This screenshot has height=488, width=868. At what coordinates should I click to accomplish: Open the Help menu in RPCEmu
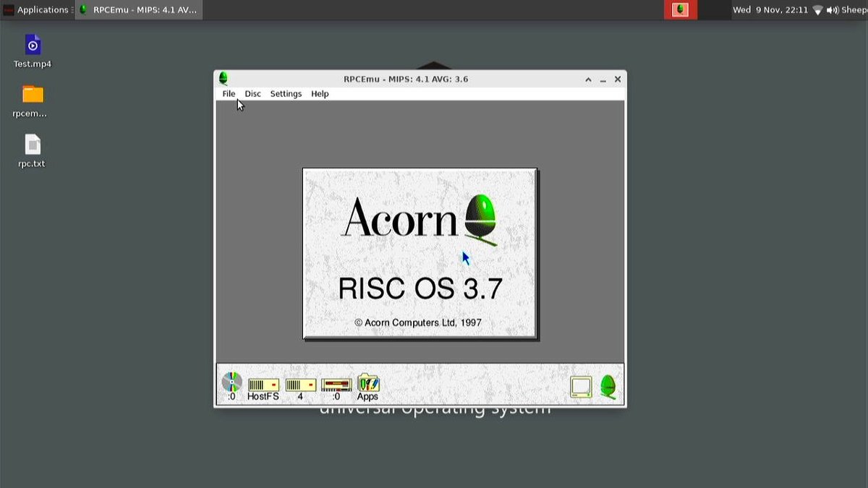[x=320, y=94]
